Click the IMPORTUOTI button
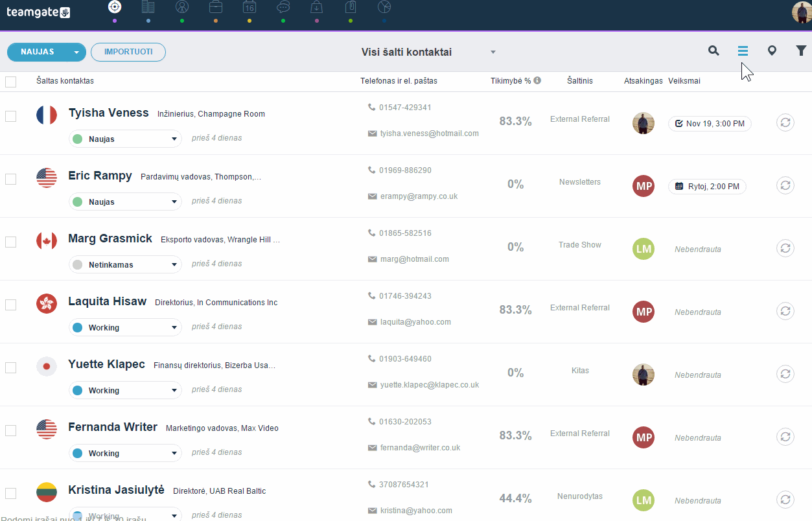This screenshot has width=812, height=521. [x=128, y=52]
